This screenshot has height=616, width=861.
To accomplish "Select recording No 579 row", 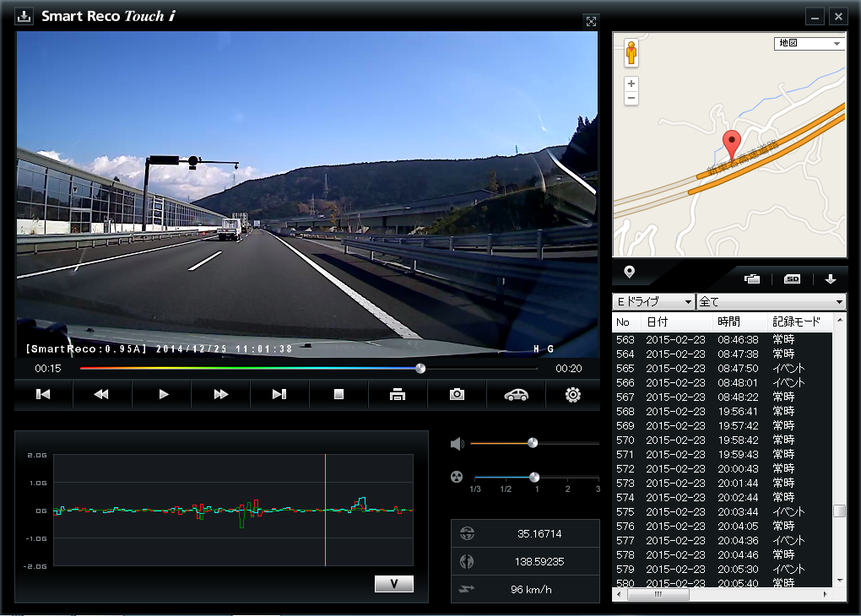I will click(722, 570).
